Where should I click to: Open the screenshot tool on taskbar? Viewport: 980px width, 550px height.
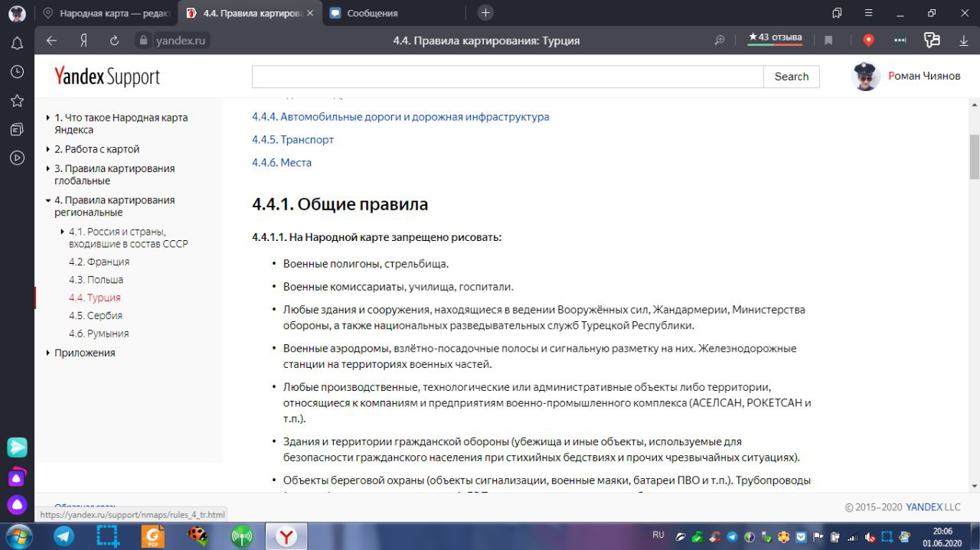tap(108, 536)
